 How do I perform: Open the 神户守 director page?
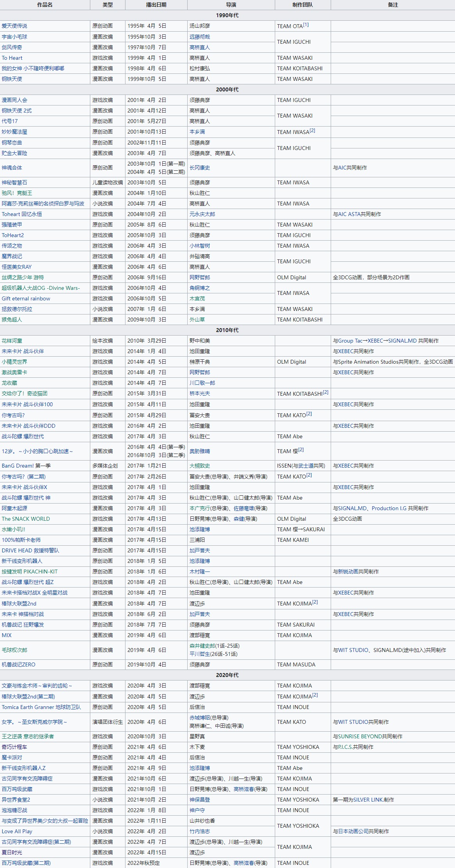197,810
